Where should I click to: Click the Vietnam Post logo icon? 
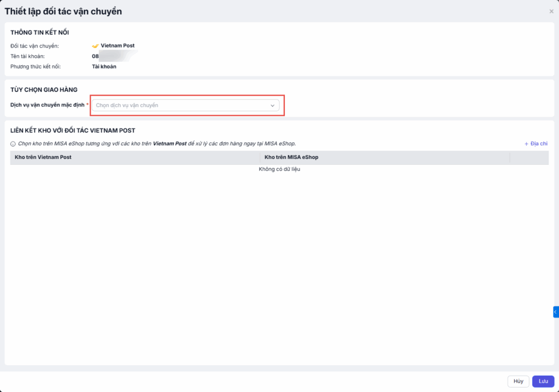[95, 46]
